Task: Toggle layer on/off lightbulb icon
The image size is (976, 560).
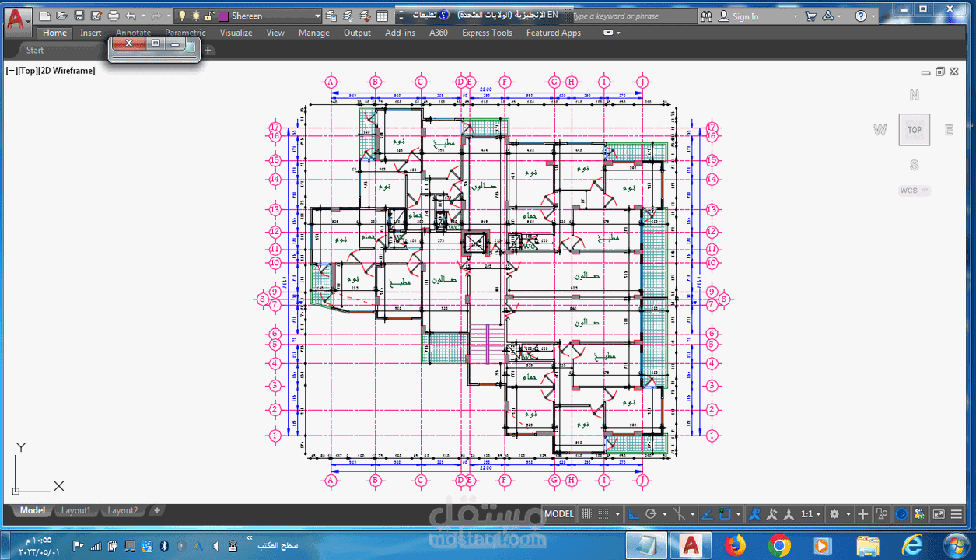Action: point(181,16)
